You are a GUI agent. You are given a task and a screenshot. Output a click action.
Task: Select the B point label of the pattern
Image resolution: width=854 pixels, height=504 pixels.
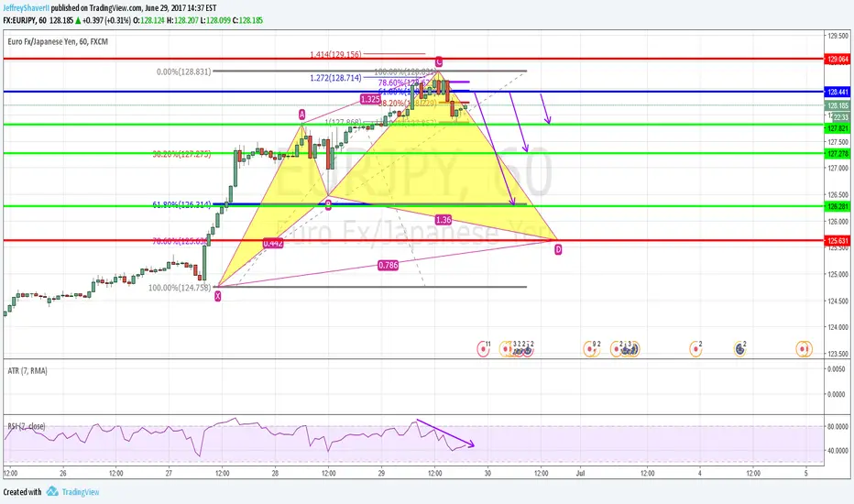(328, 205)
